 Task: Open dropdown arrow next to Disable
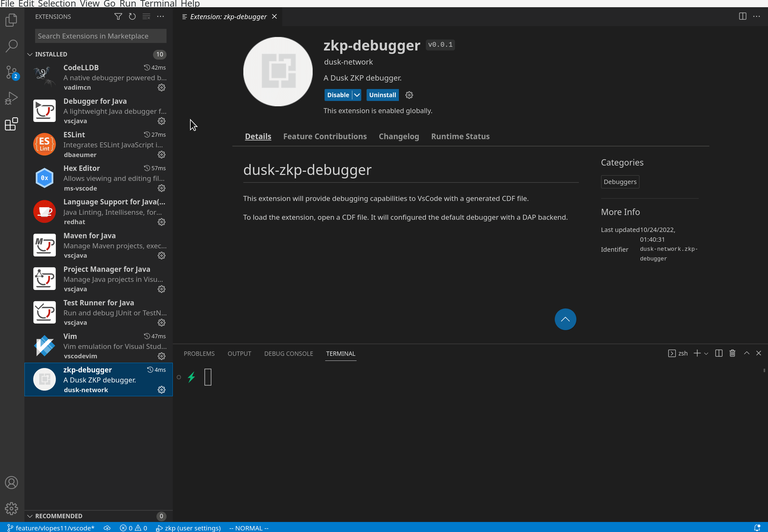[x=357, y=95]
